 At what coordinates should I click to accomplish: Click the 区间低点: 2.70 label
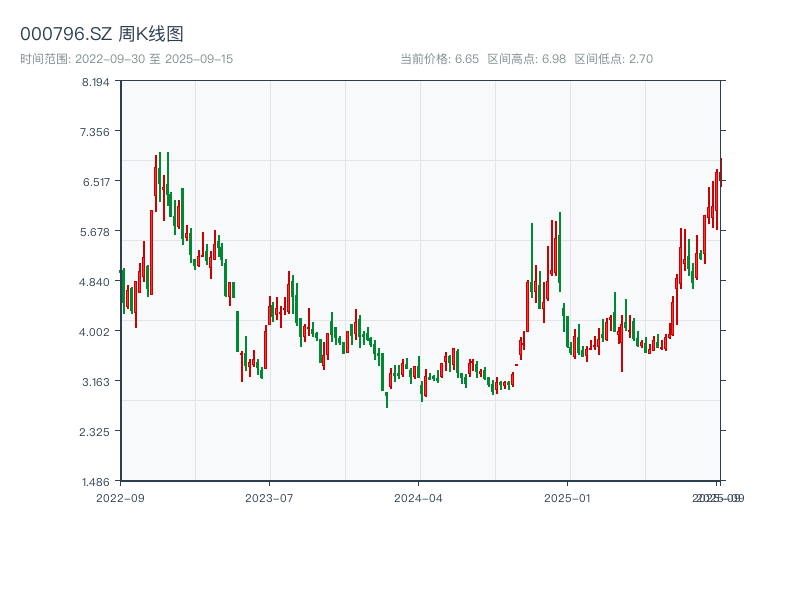[614, 59]
